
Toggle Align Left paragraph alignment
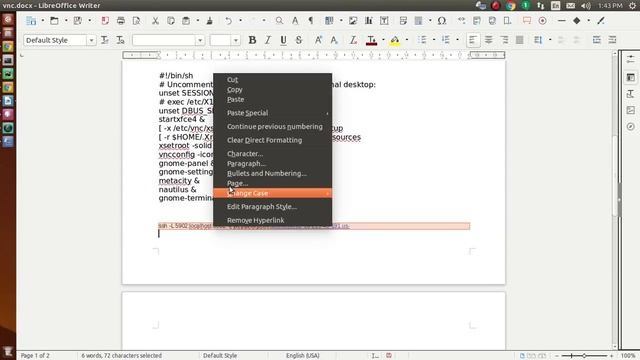point(473,40)
